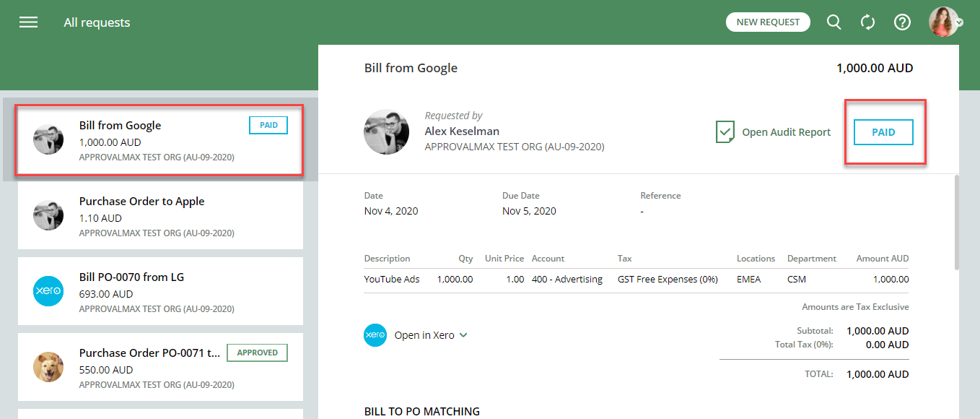Click the date value Nov 4, 2020
This screenshot has height=419, width=980.
click(x=391, y=211)
